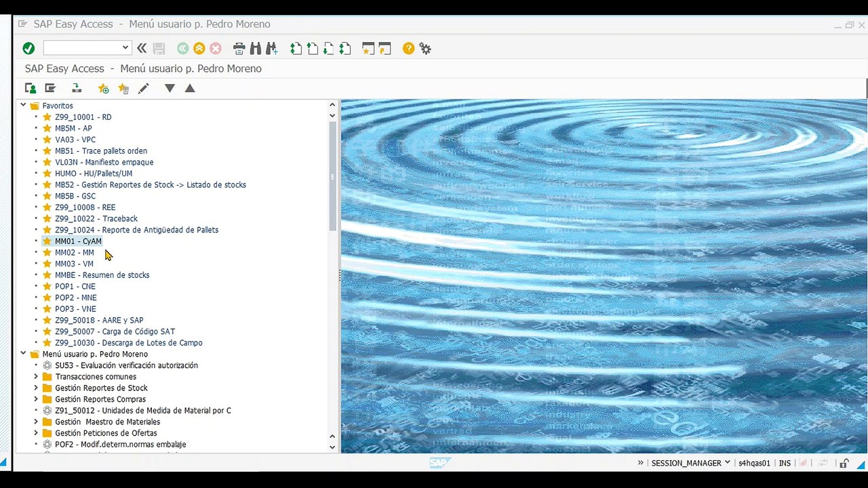Toggle the INS insert mode indicator
868x488 pixels.
(785, 464)
